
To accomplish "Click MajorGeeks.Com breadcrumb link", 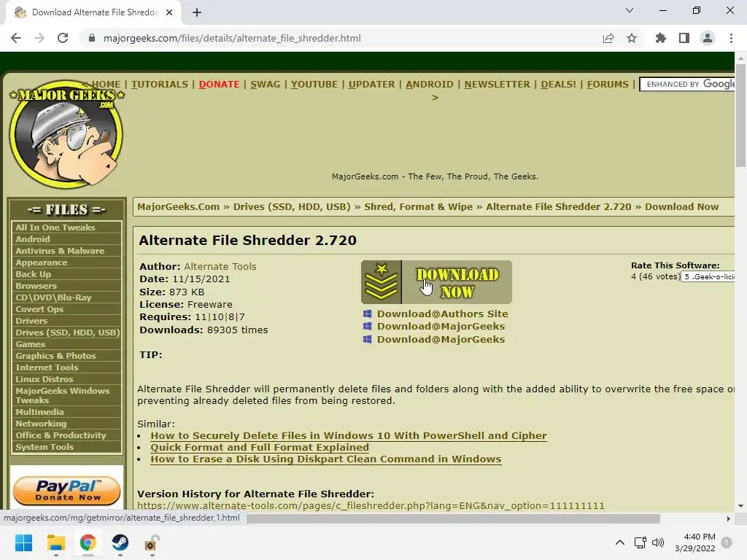I will tap(178, 206).
